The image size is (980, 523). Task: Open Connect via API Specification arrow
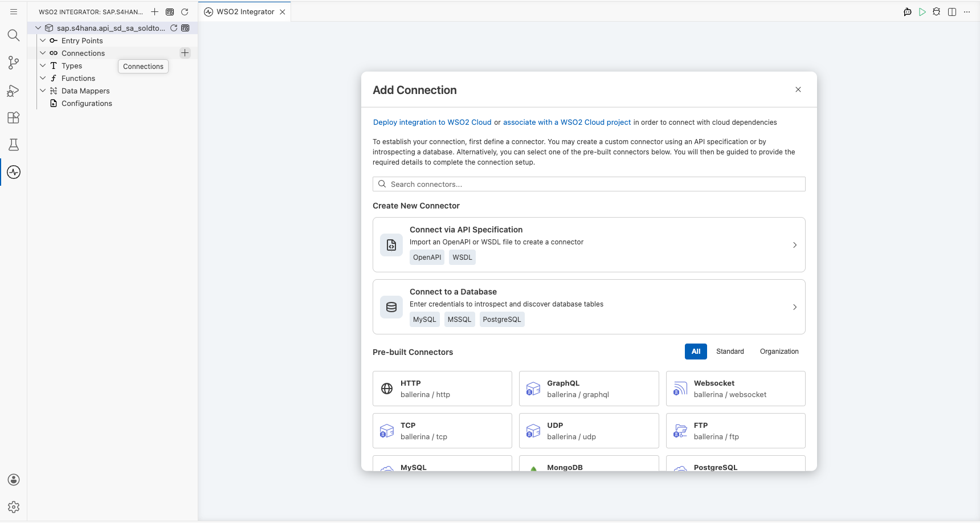[x=795, y=245]
